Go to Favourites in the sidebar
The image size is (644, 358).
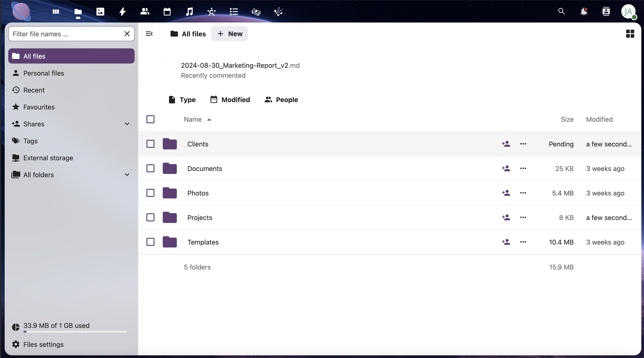pos(39,107)
